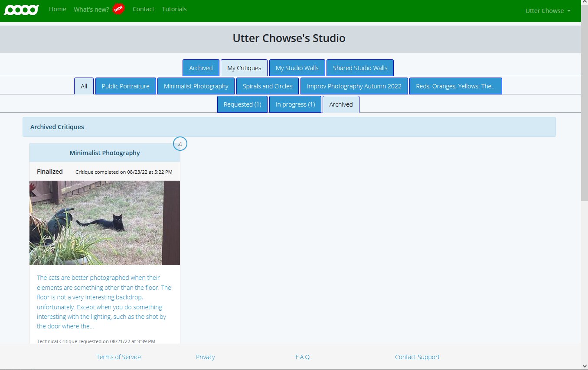Select the My Critiques tab
This screenshot has height=370, width=588.
pos(244,68)
